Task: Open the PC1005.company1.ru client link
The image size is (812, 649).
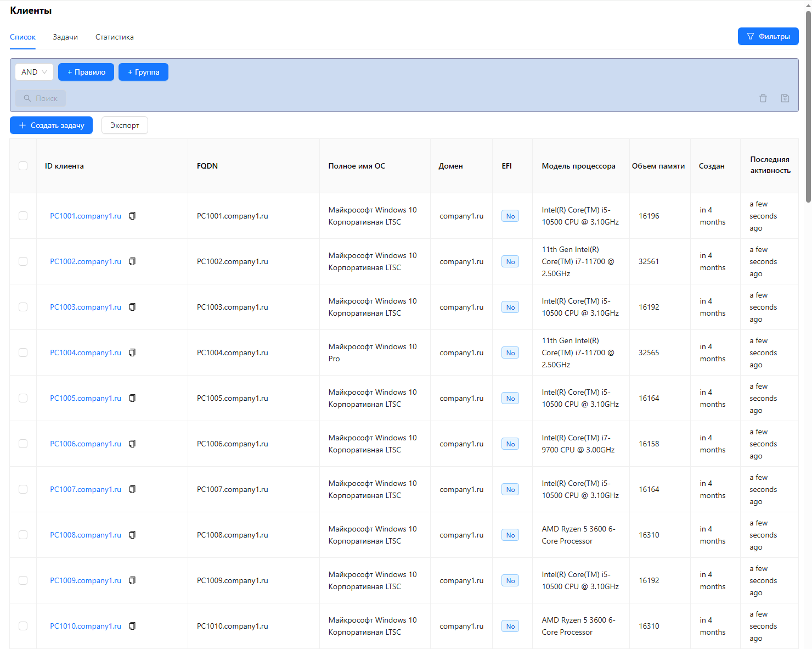Action: (86, 398)
